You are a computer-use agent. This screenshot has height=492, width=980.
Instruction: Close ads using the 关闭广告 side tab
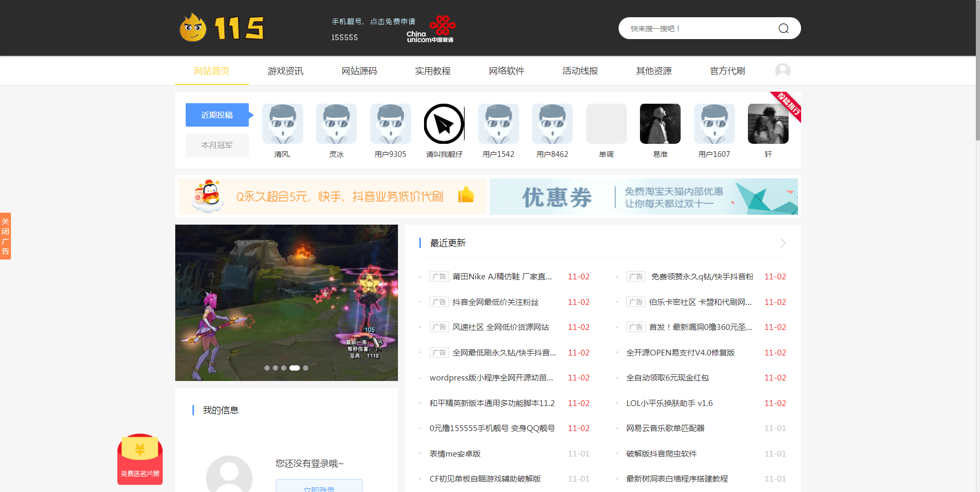(6, 236)
